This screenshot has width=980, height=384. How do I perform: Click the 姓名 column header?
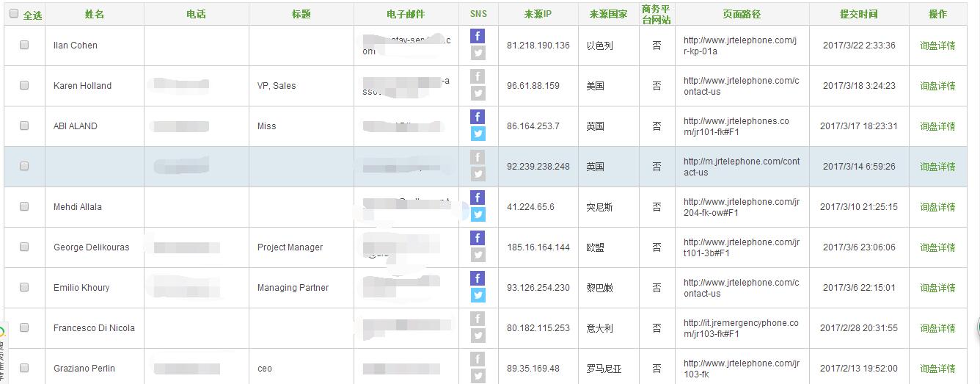point(94,14)
